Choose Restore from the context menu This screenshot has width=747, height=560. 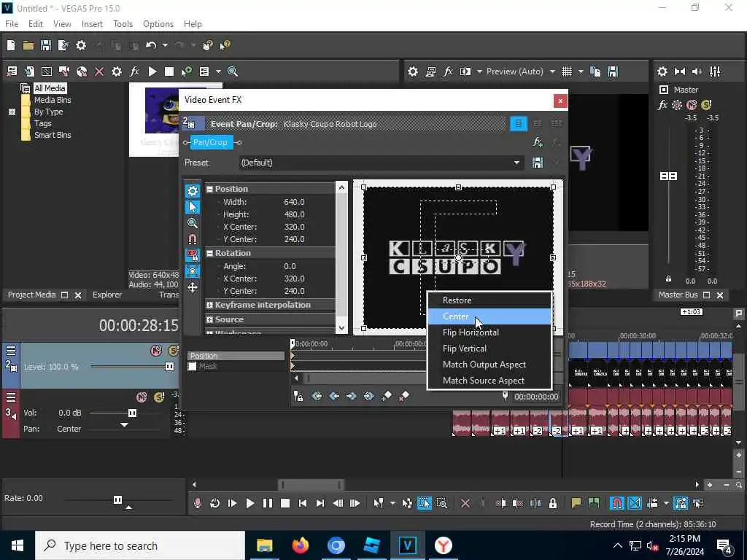[489, 300]
